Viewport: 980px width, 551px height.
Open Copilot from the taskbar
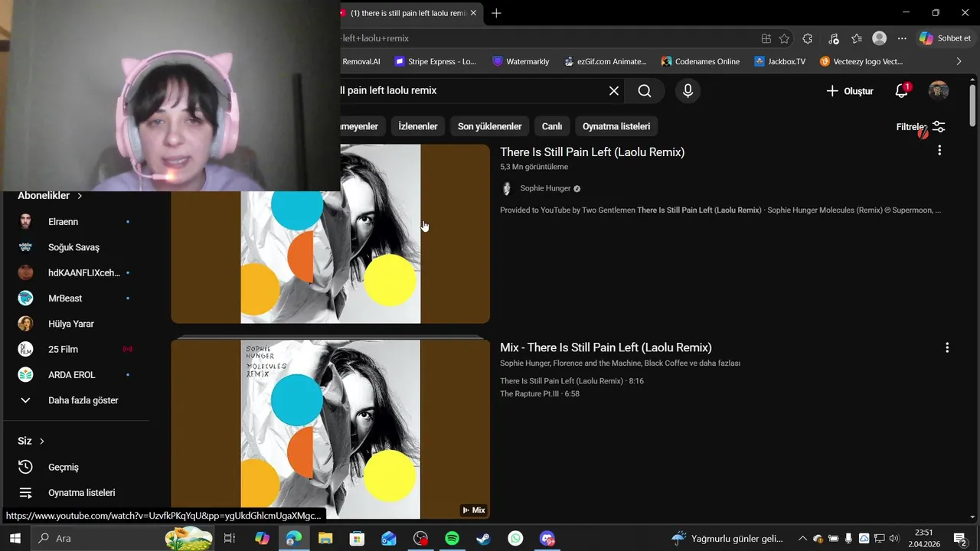262,539
